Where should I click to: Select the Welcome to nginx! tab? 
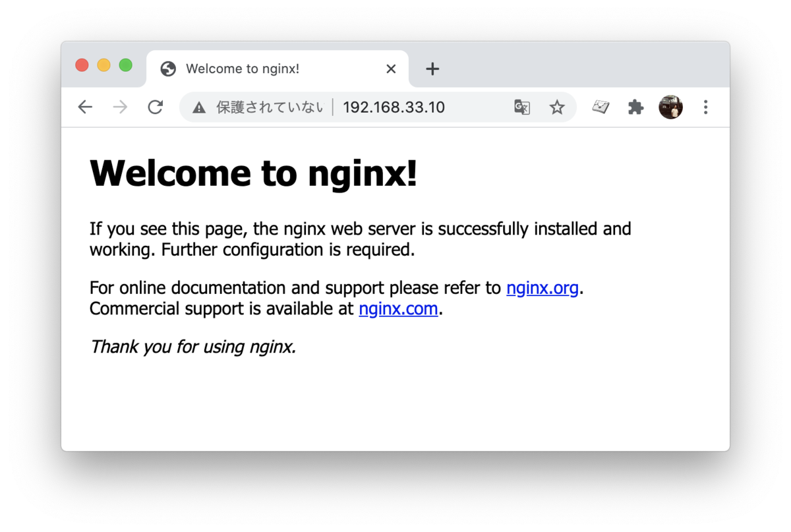278,69
